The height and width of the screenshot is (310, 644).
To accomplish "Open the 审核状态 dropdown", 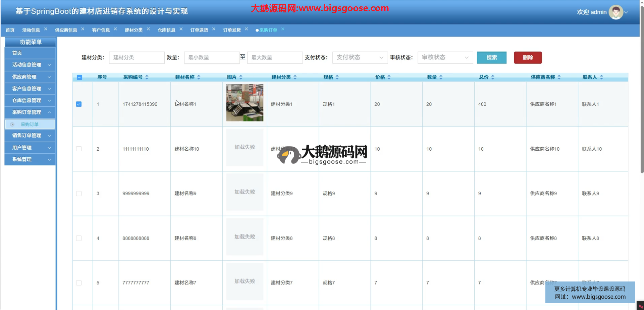I will click(x=445, y=58).
